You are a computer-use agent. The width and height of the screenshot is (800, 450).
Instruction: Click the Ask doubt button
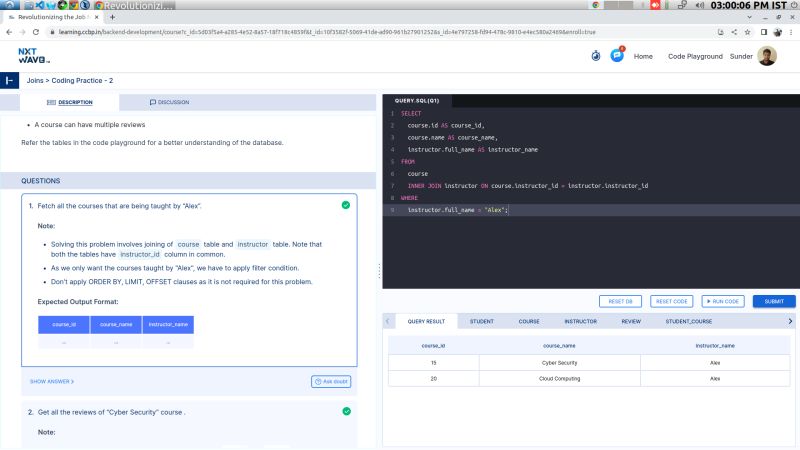pos(331,381)
